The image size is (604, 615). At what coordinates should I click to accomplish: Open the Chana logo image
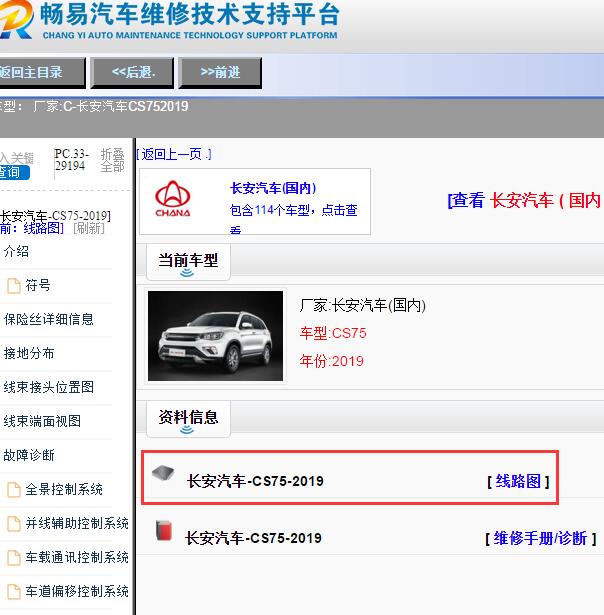(x=173, y=199)
